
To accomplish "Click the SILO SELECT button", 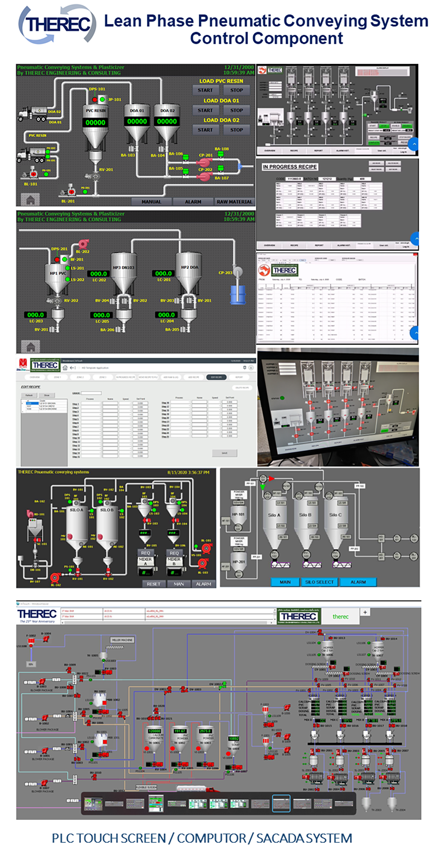I will [319, 582].
